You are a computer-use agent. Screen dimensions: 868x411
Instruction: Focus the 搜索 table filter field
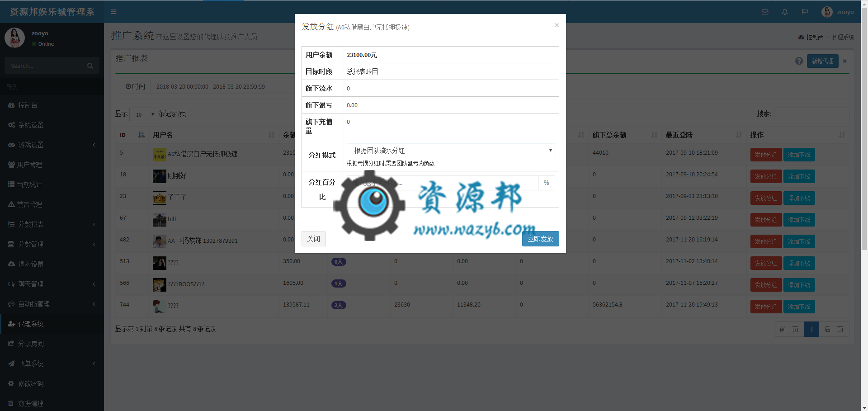click(811, 114)
